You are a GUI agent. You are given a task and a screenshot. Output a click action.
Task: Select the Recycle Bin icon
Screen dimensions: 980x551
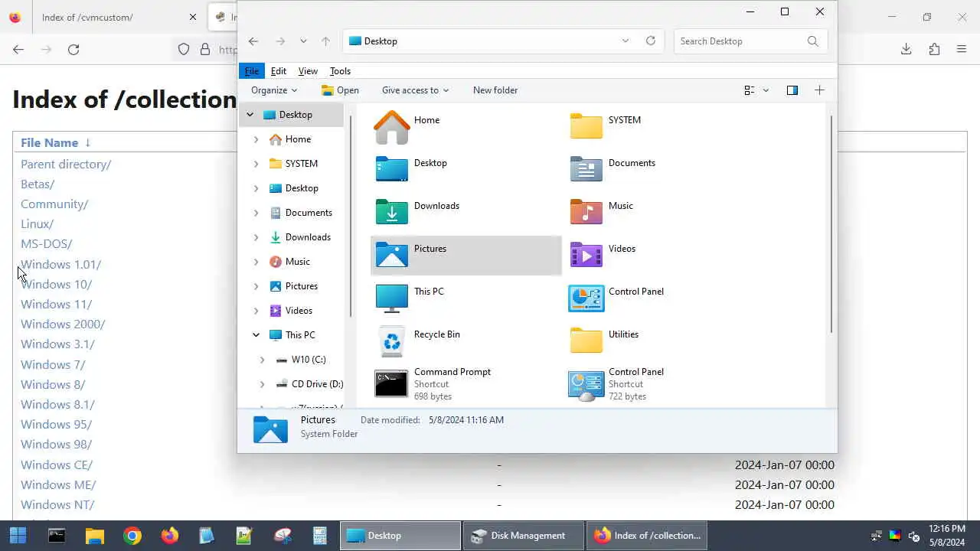coord(391,341)
